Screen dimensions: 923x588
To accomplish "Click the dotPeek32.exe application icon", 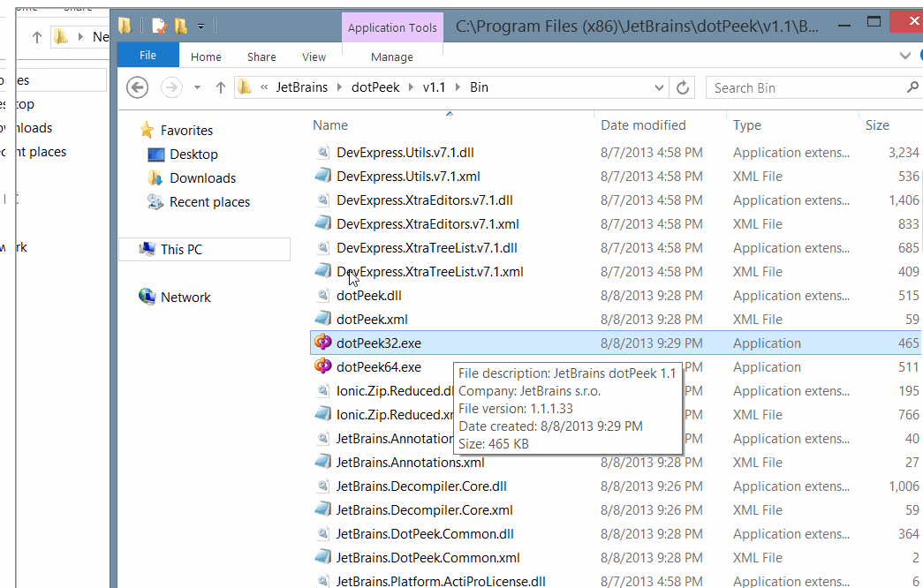I will [x=322, y=342].
